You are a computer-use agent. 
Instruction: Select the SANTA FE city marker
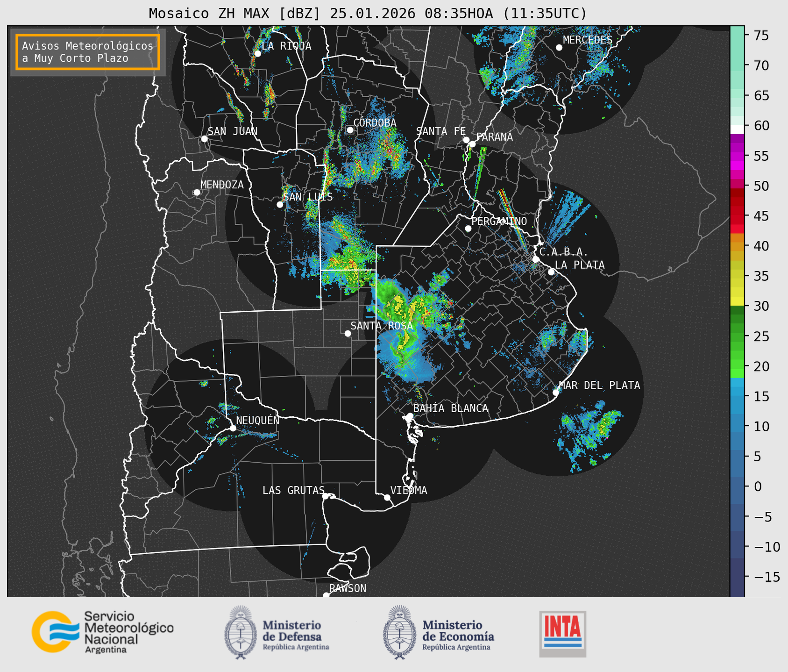click(x=466, y=140)
